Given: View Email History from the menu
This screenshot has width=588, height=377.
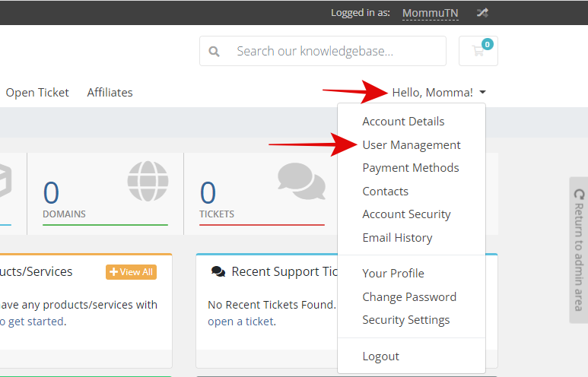Looking at the screenshot, I should tap(397, 238).
